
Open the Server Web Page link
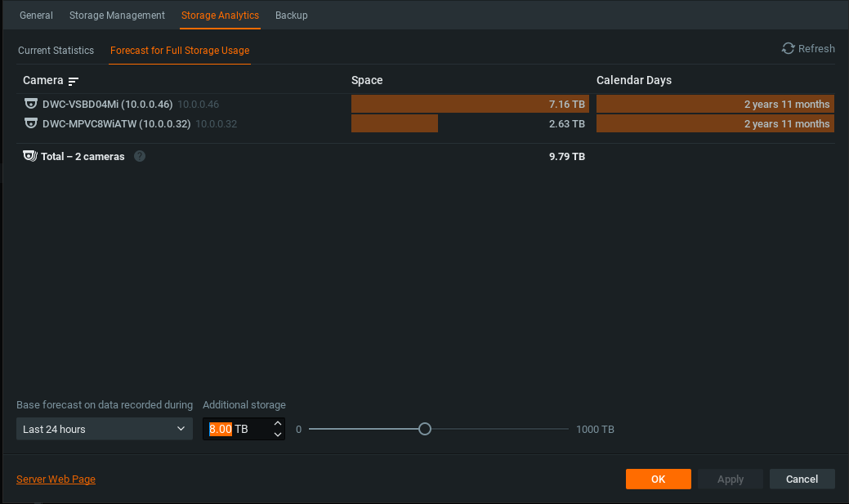tap(56, 479)
